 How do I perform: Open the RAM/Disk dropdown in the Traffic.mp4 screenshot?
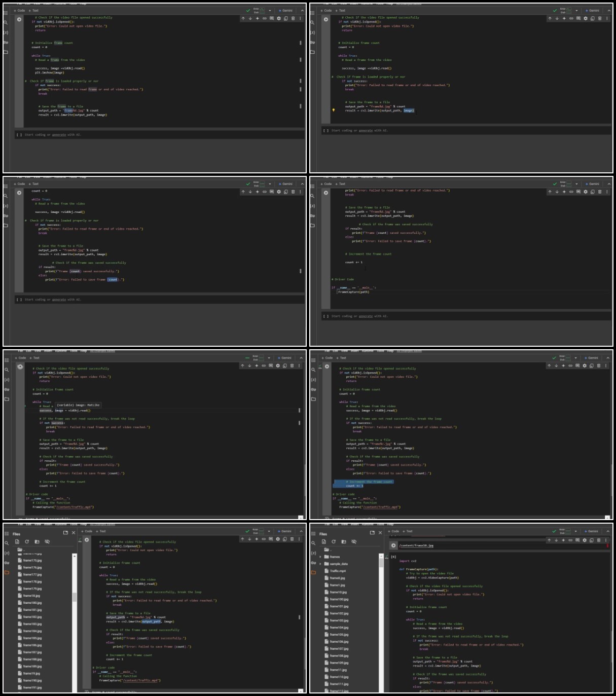click(576, 531)
